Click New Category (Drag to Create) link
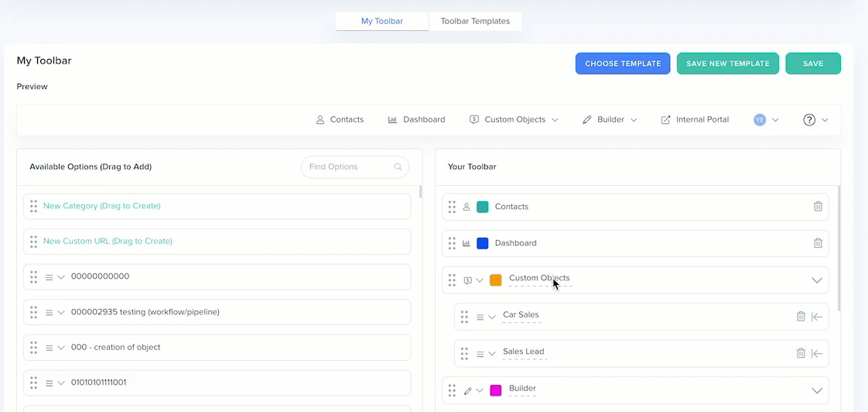The image size is (868, 412). [102, 206]
